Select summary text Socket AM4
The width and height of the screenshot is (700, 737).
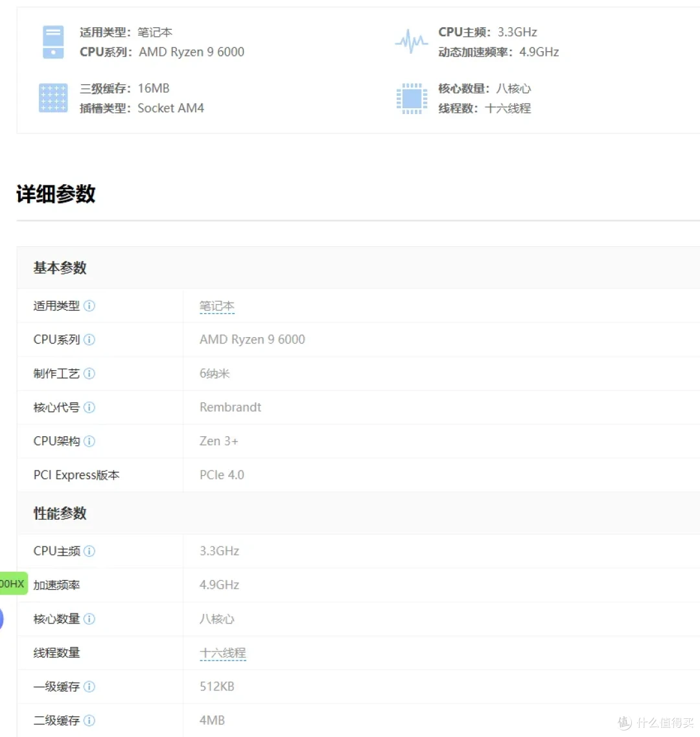171,108
